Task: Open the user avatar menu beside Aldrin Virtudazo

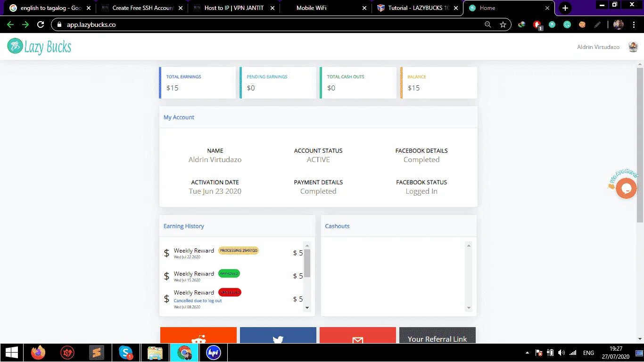Action: click(633, 47)
